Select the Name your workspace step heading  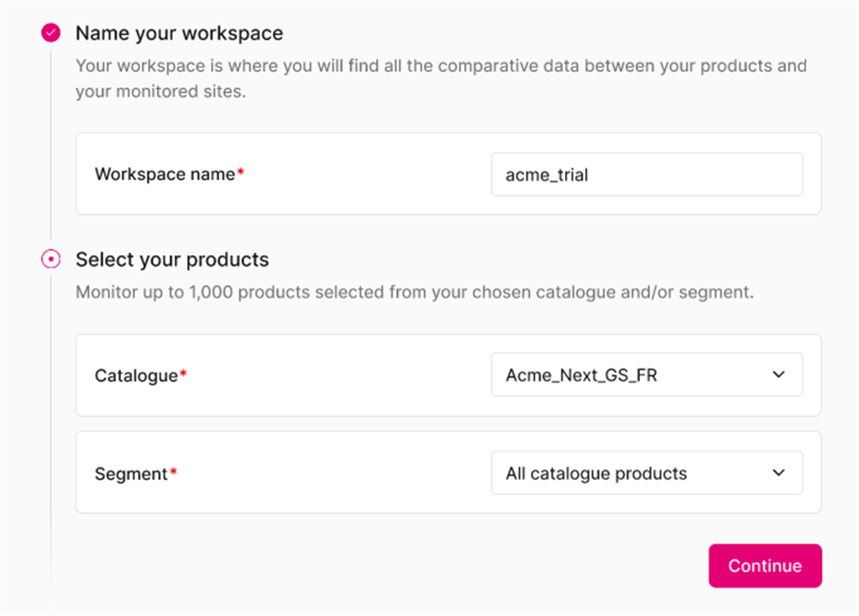(x=179, y=34)
